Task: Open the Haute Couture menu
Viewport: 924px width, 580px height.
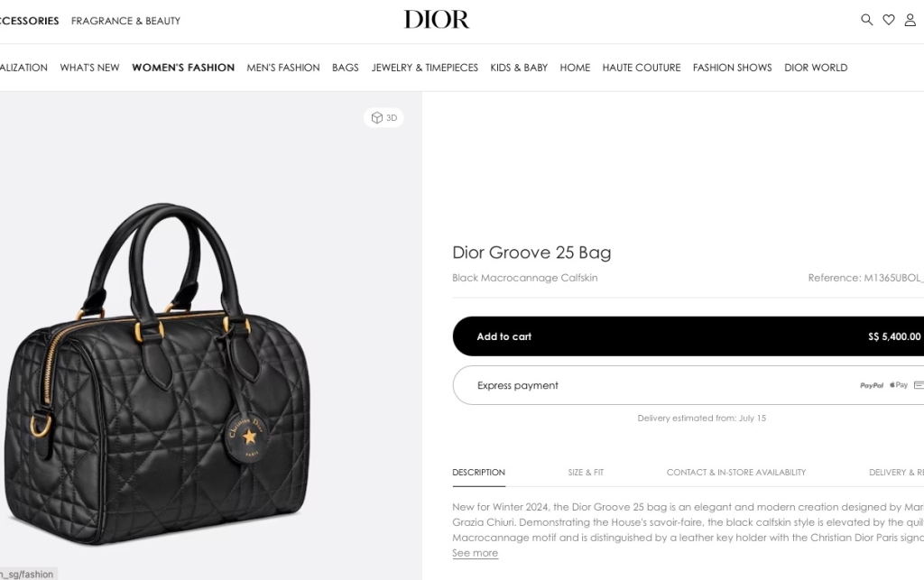Action: (642, 68)
